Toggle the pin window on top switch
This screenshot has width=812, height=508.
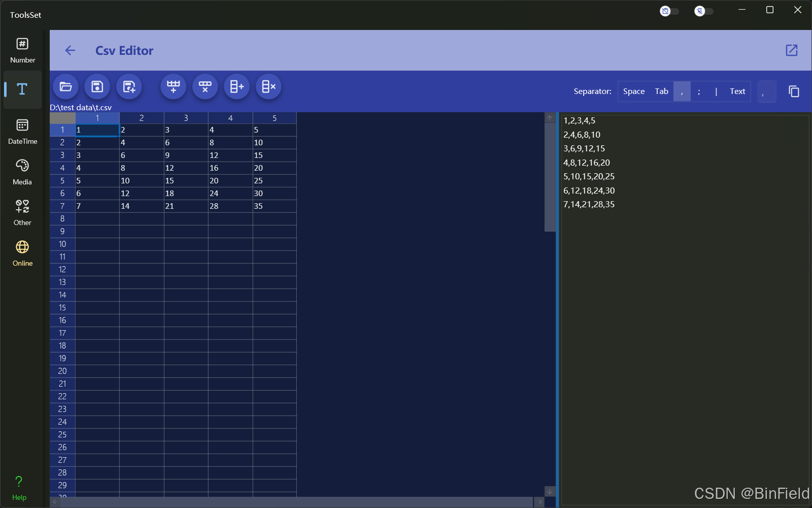click(x=703, y=11)
